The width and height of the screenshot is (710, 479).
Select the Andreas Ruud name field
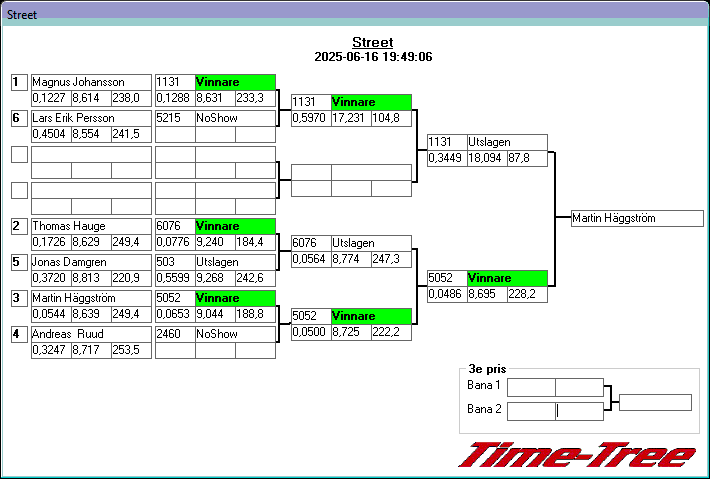(x=91, y=334)
